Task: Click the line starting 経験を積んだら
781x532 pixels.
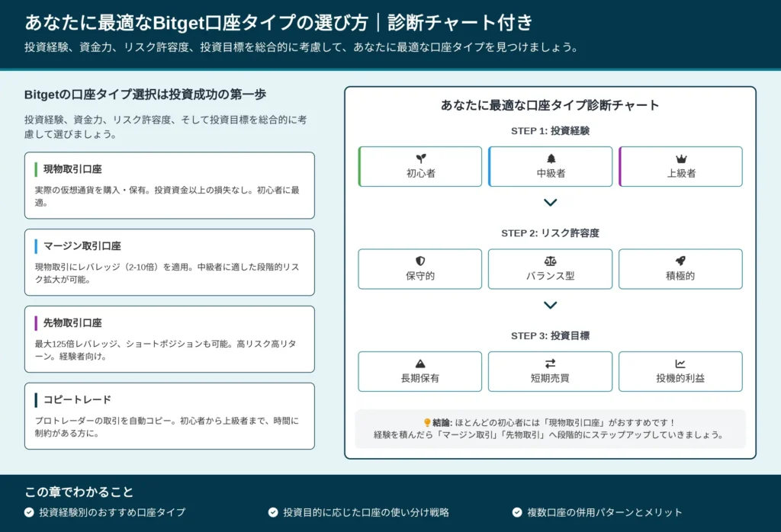Action: pos(548,434)
